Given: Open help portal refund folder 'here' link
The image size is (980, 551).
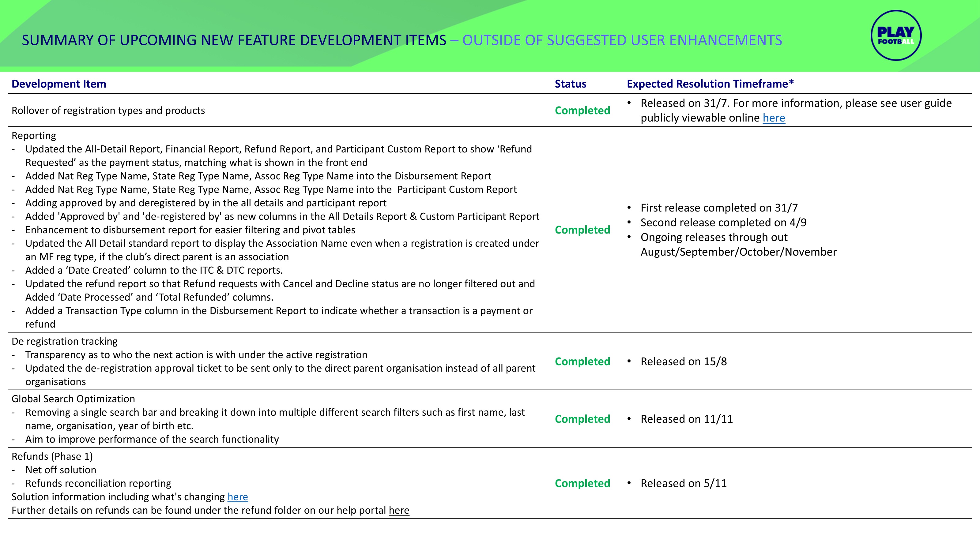Looking at the screenshot, I should (399, 510).
